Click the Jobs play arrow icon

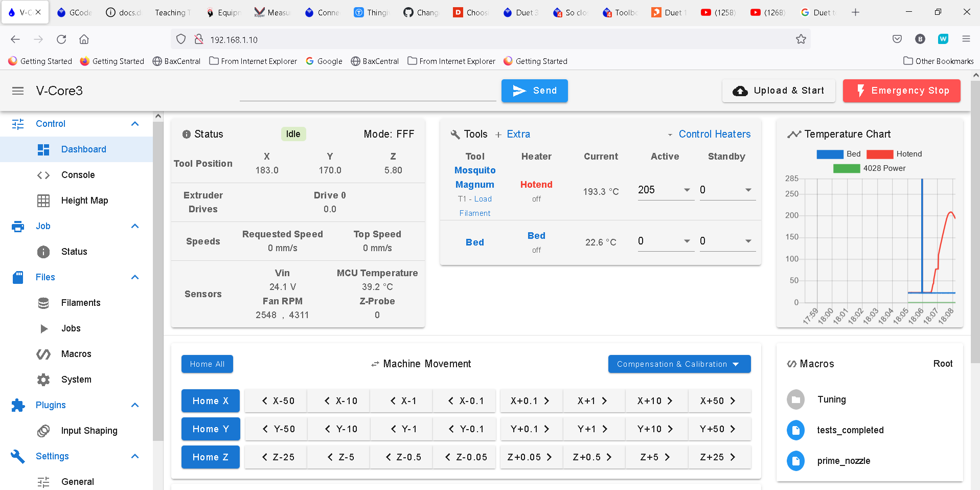click(44, 328)
